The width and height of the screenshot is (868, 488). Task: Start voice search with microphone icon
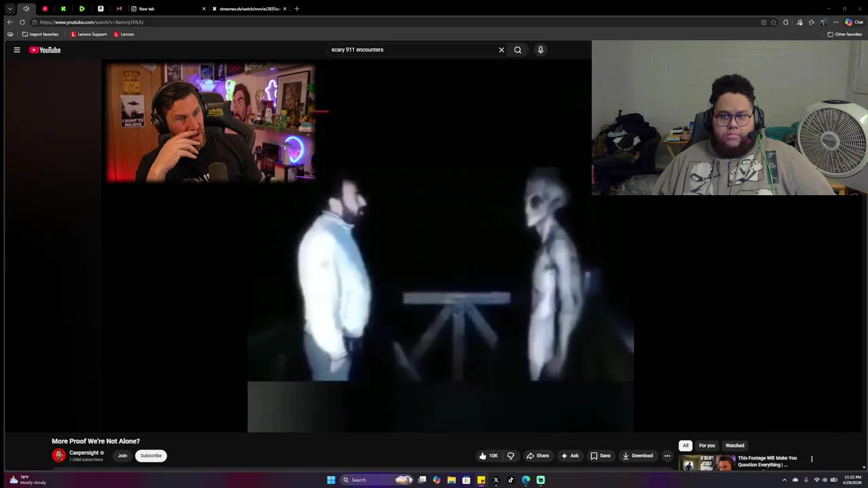540,49
